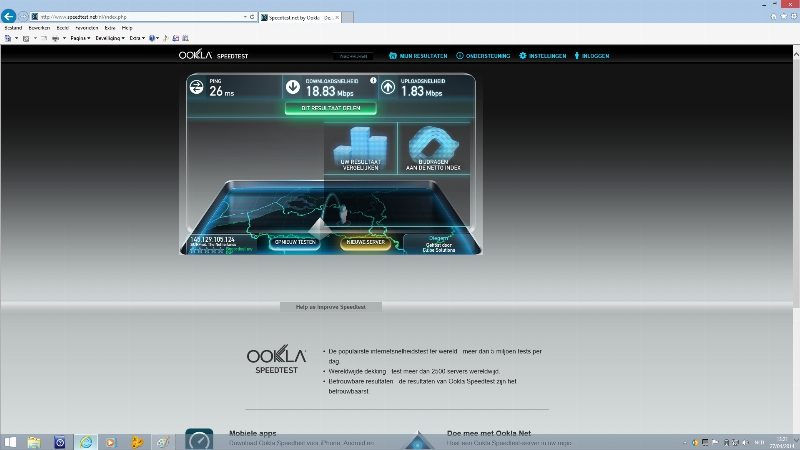Click the 1.83 Mbps upload value
The height and width of the screenshot is (450, 800).
pos(421,92)
